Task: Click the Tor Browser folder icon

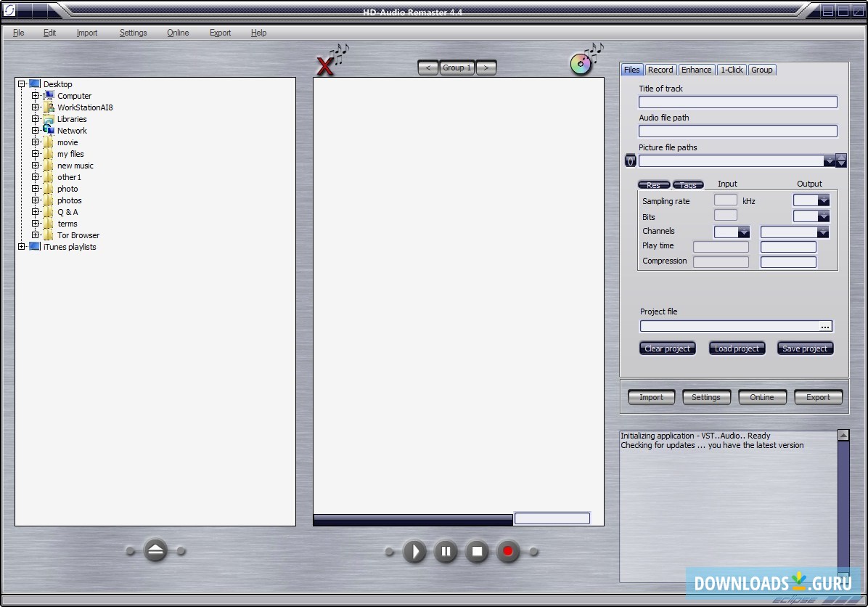Action: [49, 235]
